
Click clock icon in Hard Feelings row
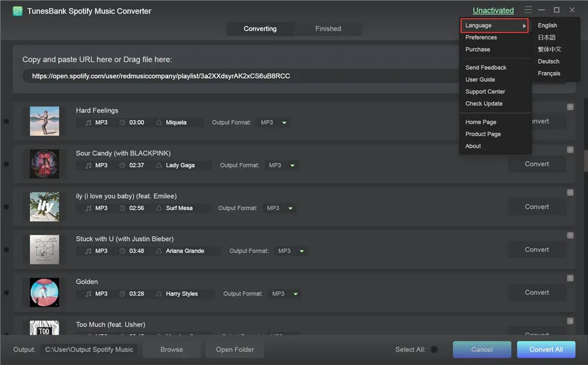pyautogui.click(x=122, y=122)
